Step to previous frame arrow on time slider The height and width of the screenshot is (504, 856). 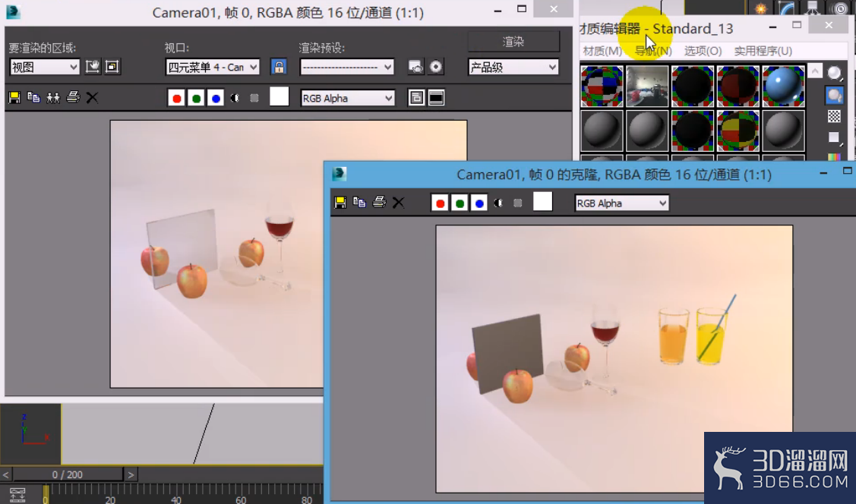coord(6,474)
